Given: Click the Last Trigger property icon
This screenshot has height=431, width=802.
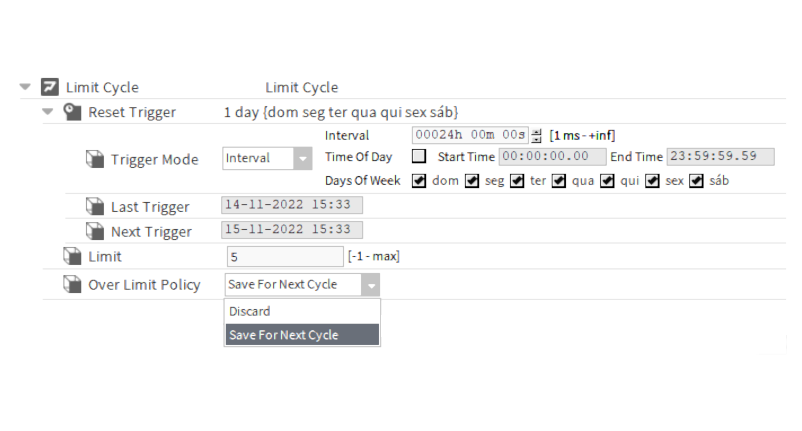Looking at the screenshot, I should tap(95, 207).
